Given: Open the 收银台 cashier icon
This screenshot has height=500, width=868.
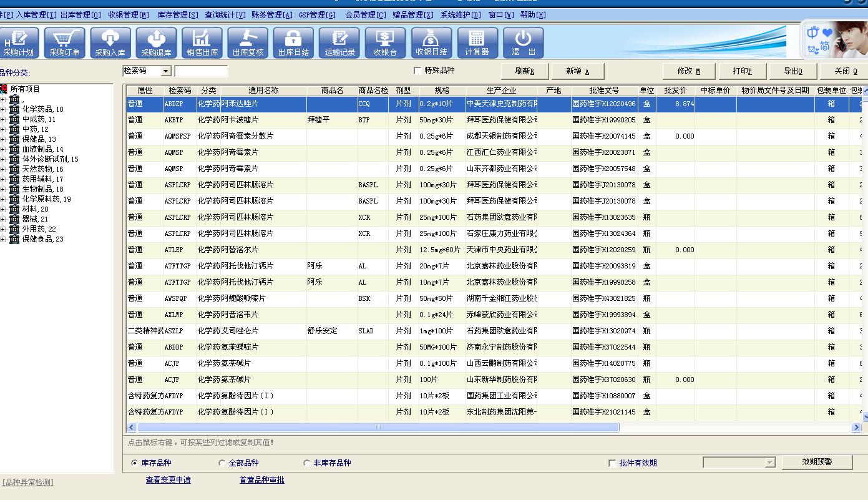Looking at the screenshot, I should pos(385,43).
